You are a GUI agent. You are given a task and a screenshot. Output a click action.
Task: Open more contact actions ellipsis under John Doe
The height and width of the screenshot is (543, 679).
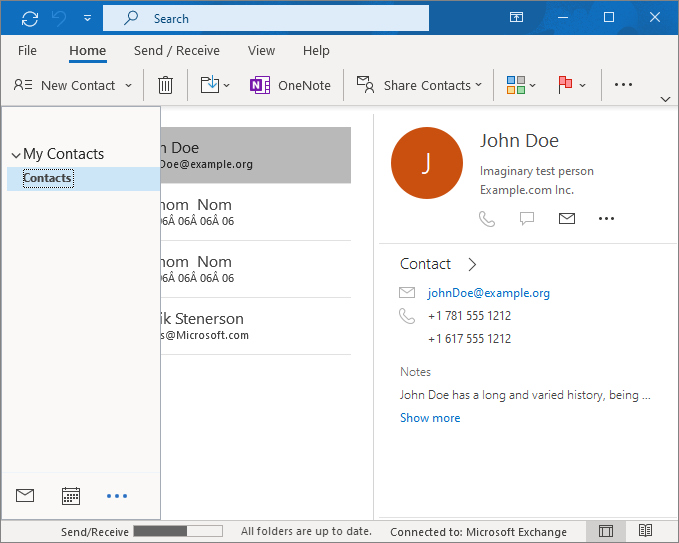coord(606,219)
